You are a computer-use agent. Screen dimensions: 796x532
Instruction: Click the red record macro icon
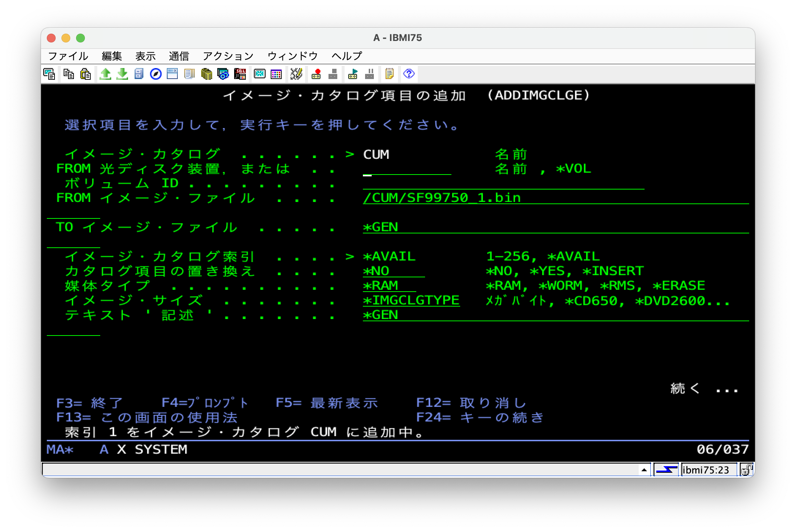point(316,74)
